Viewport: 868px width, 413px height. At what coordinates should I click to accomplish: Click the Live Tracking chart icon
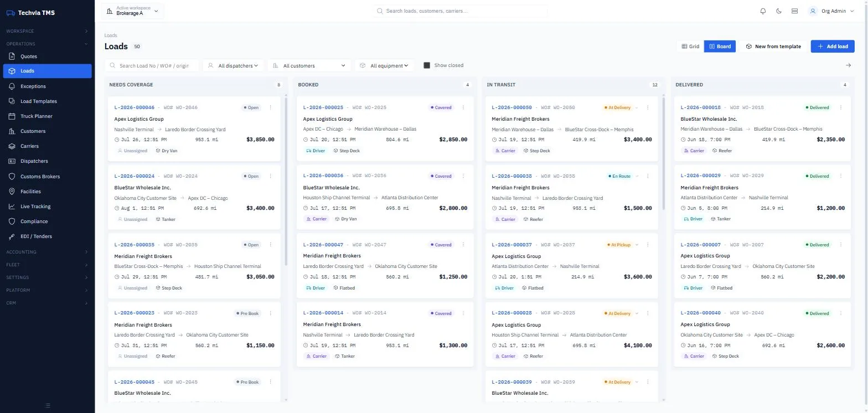tap(12, 206)
